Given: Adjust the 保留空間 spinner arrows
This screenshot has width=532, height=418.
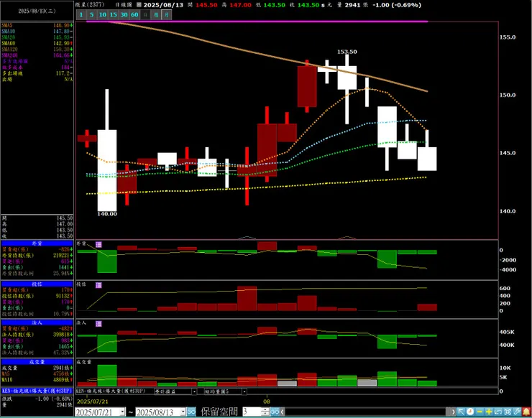Looking at the screenshot, I should pyautogui.click(x=265, y=412).
